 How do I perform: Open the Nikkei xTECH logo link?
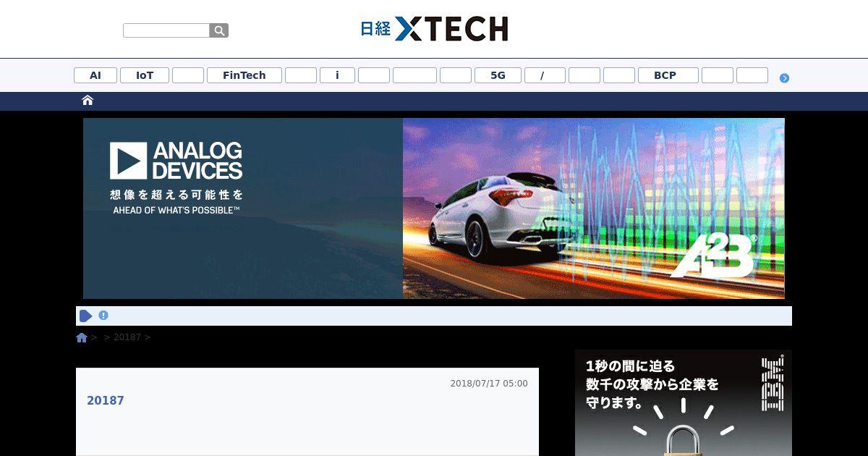(434, 29)
